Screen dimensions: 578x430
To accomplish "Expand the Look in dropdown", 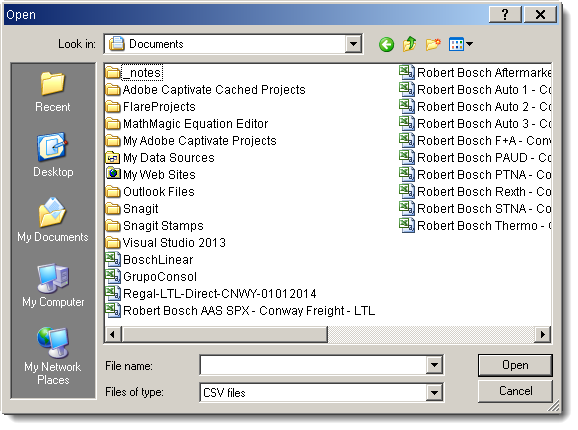I will (x=353, y=44).
